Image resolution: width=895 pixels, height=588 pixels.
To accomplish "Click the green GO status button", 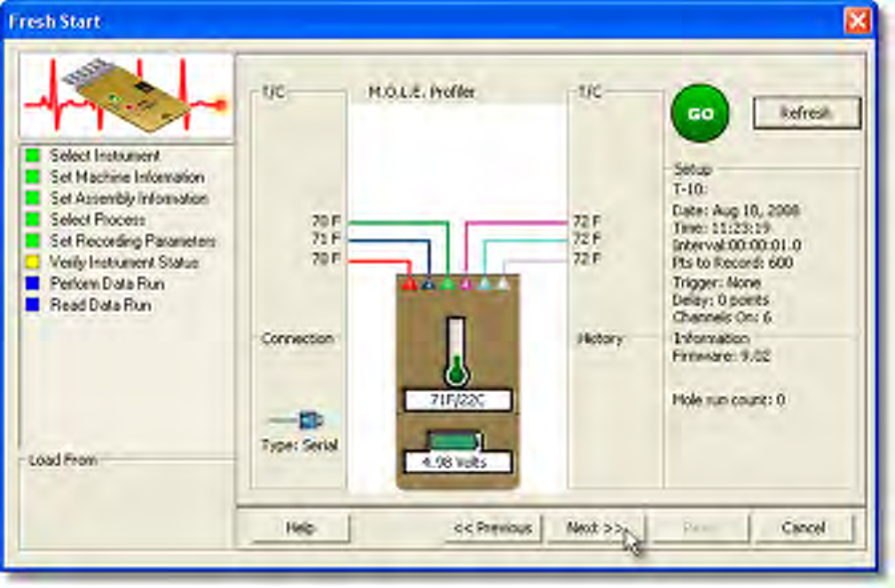I will point(700,113).
